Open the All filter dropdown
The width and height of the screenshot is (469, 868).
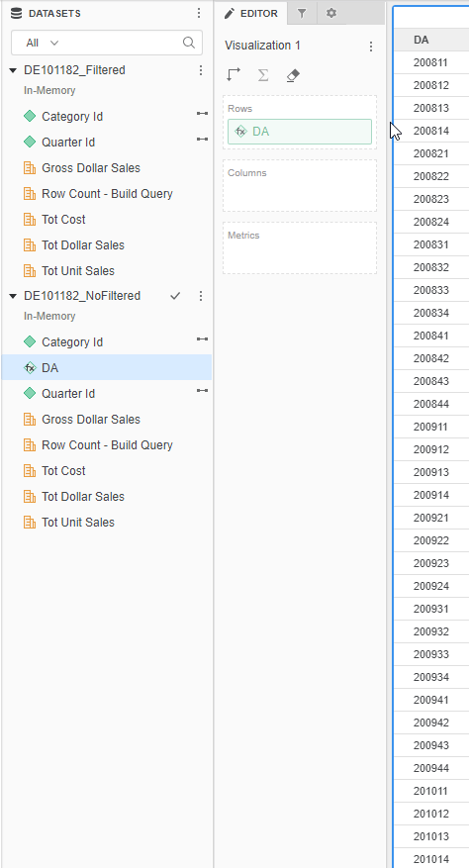(43, 43)
